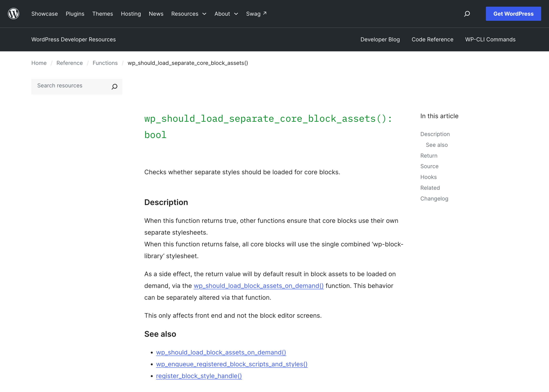
Task: Open WordPress Developer Resources home link
Action: pyautogui.click(x=74, y=39)
